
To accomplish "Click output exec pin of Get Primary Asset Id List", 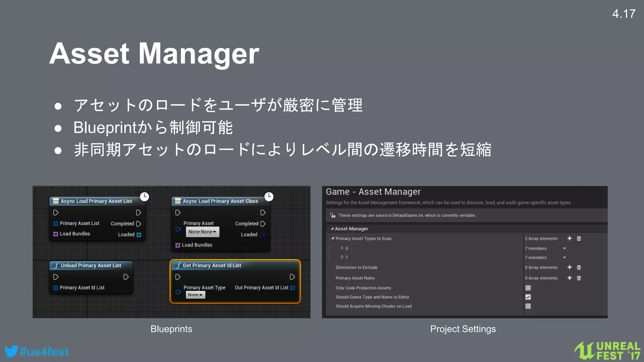I will pos(292,277).
